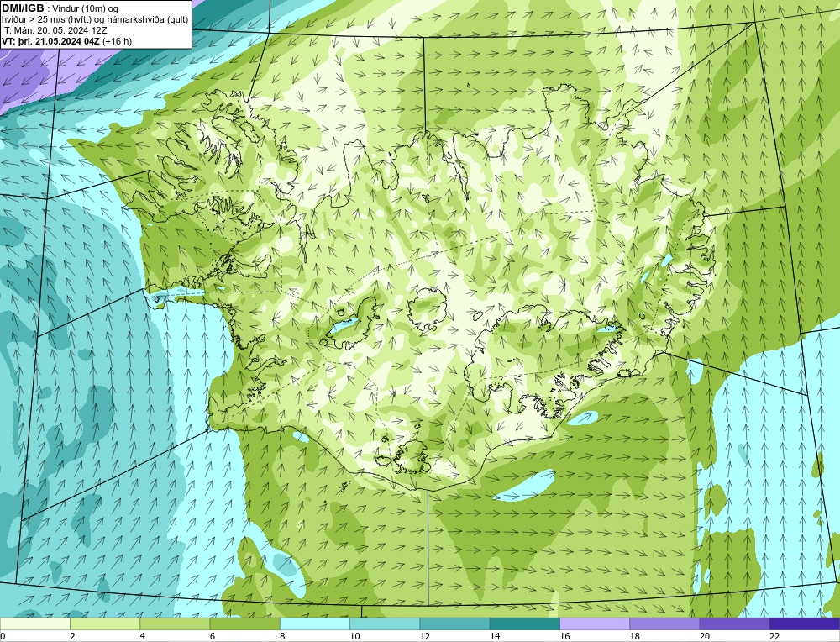The image size is (840, 642).
Task: Click the 'Vindur (10m) og' label
Action: click(86, 8)
